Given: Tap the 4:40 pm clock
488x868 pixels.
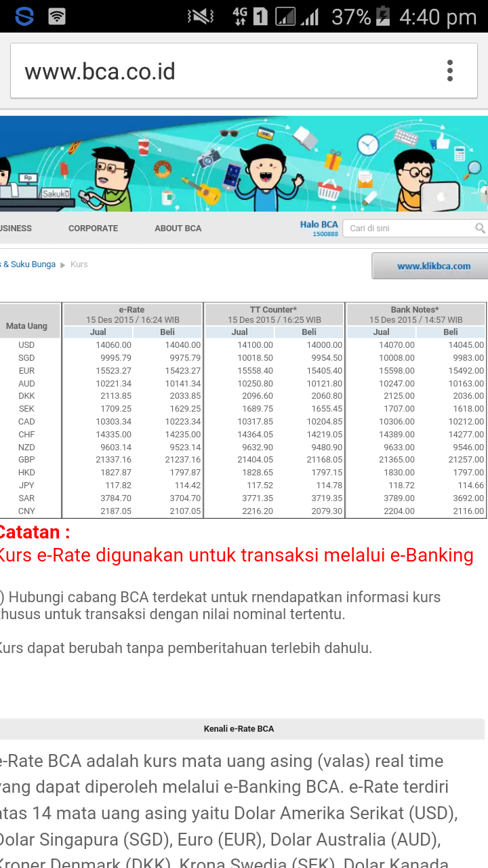Looking at the screenshot, I should pyautogui.click(x=438, y=17).
